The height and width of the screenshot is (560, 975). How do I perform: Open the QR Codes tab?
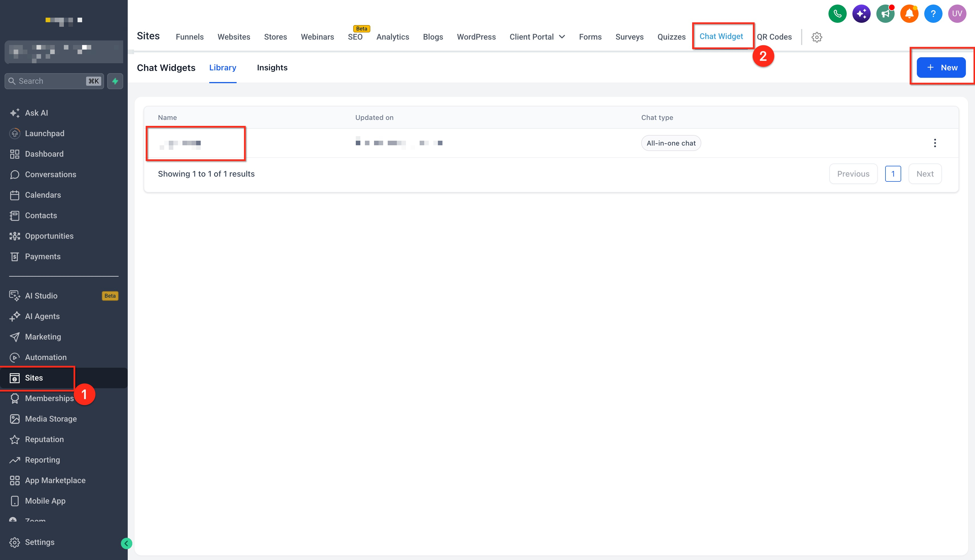pos(774,37)
